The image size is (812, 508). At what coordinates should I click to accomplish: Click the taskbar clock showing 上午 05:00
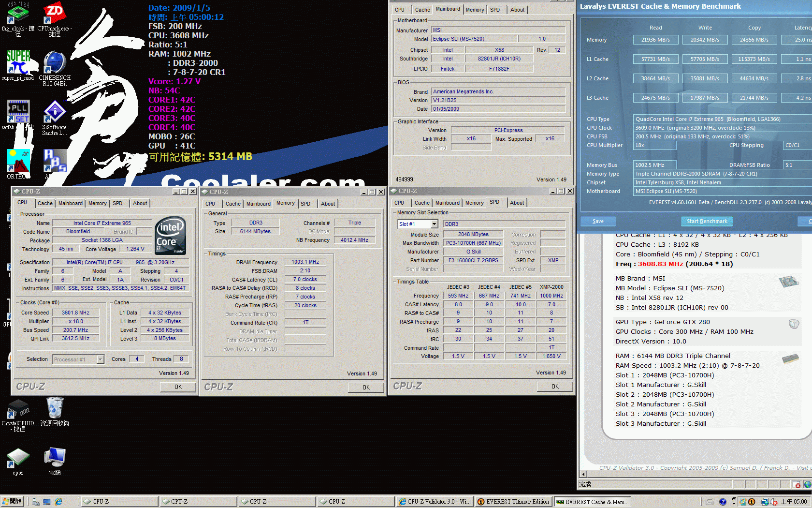(794, 502)
